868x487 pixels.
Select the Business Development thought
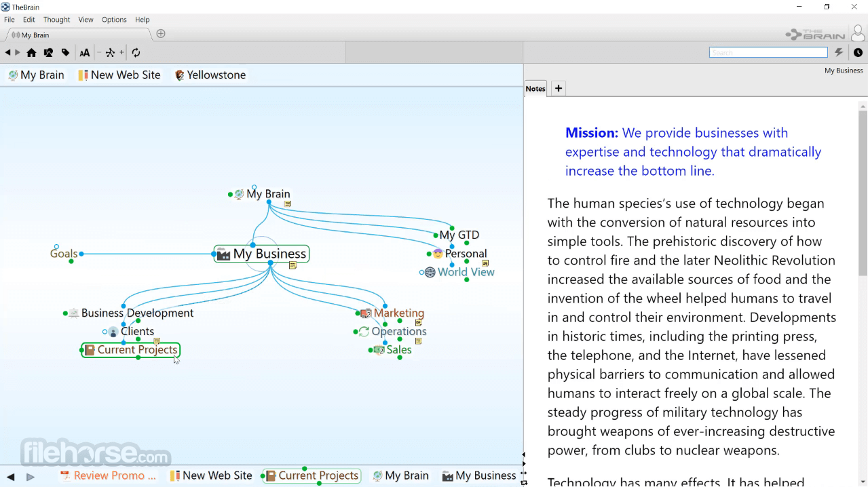click(x=137, y=313)
